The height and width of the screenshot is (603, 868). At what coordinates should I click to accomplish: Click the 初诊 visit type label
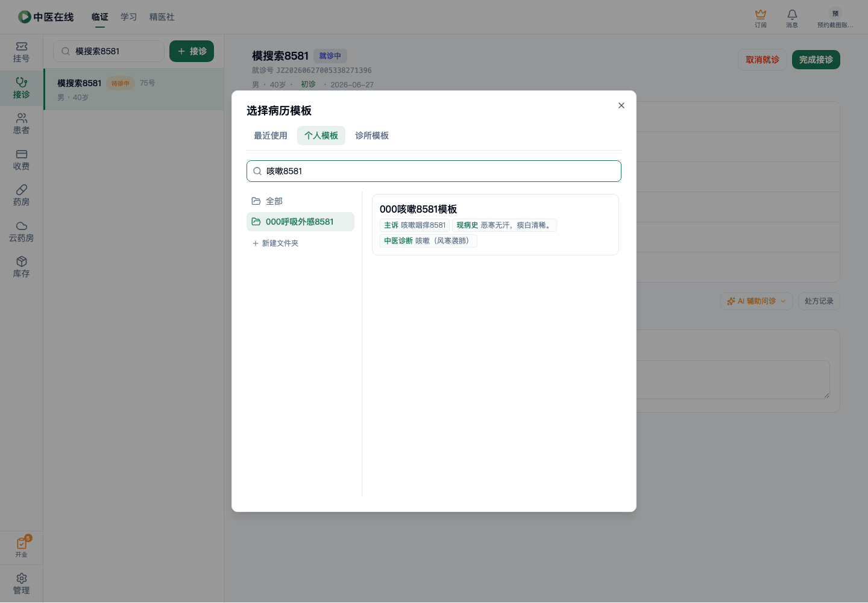click(308, 84)
